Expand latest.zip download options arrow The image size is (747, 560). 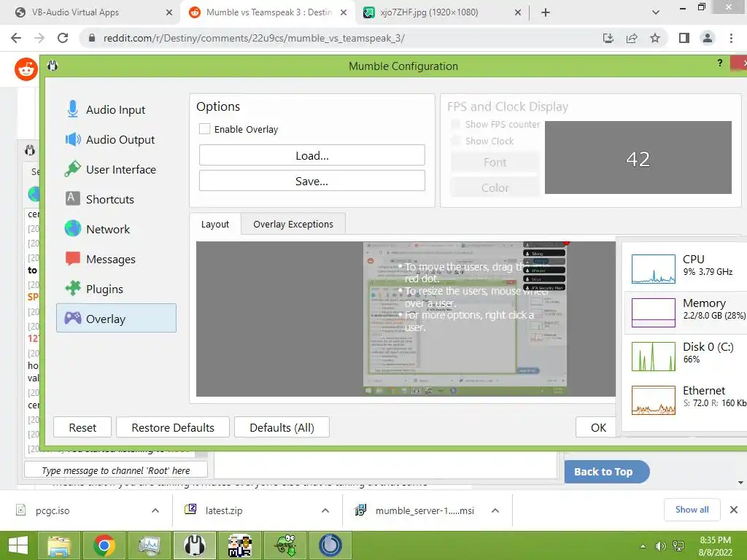pyautogui.click(x=325, y=510)
